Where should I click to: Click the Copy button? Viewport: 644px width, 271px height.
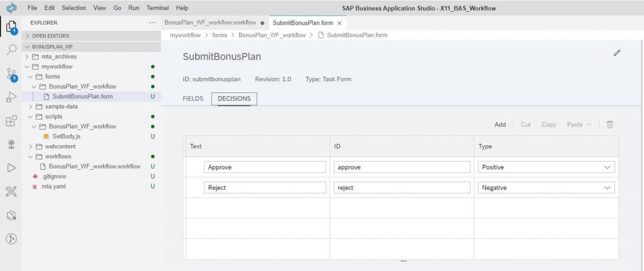point(548,124)
